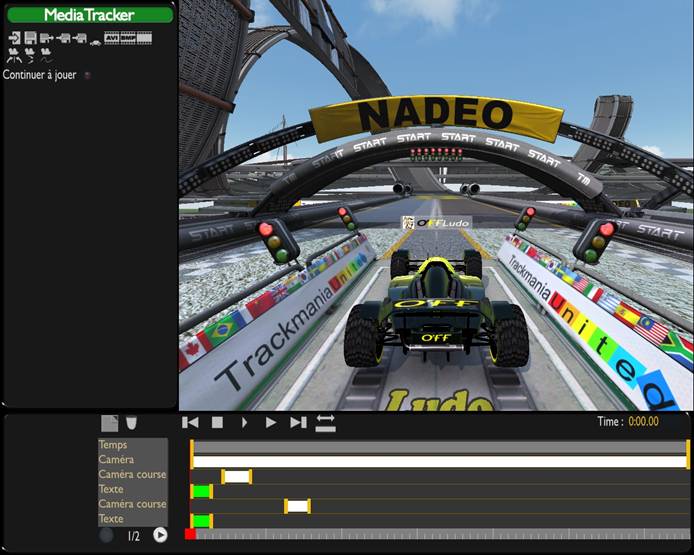Click the dim round previous-clip button

pyautogui.click(x=106, y=536)
